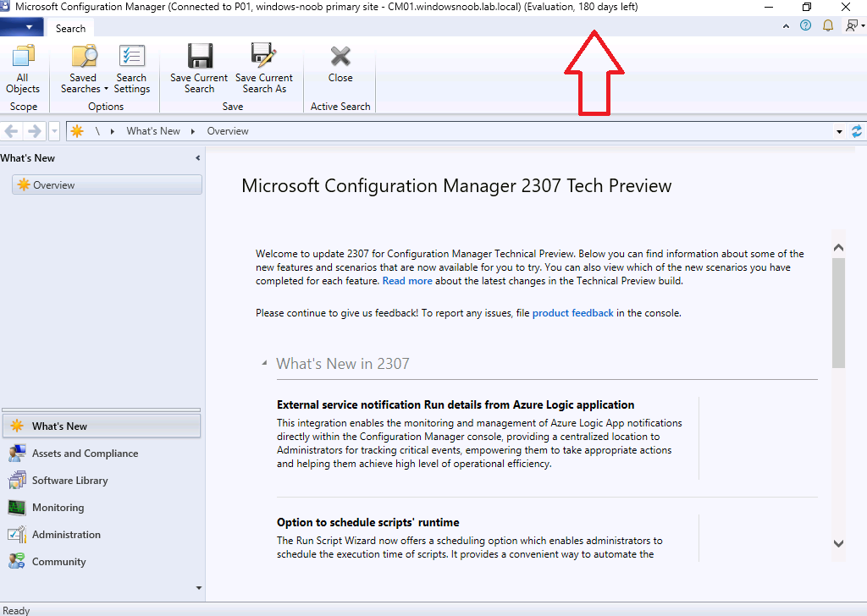
Task: Click the application menu dropdown button
Action: point(21,27)
